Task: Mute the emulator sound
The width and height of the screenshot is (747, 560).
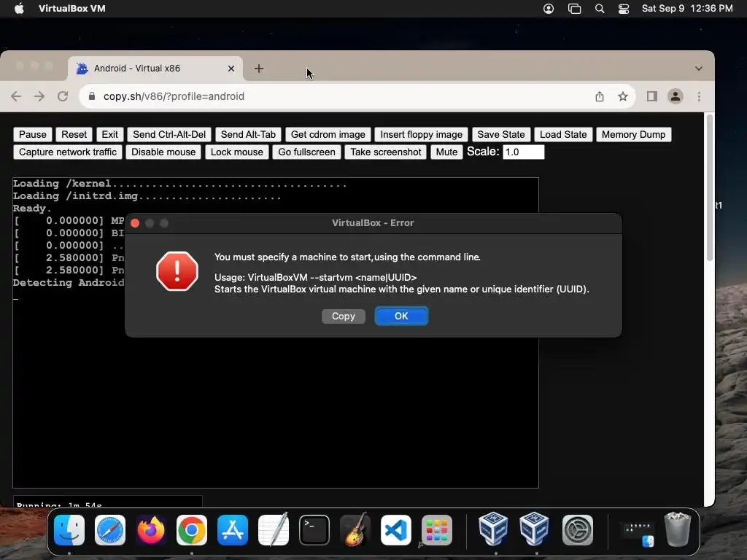Action: pos(446,152)
